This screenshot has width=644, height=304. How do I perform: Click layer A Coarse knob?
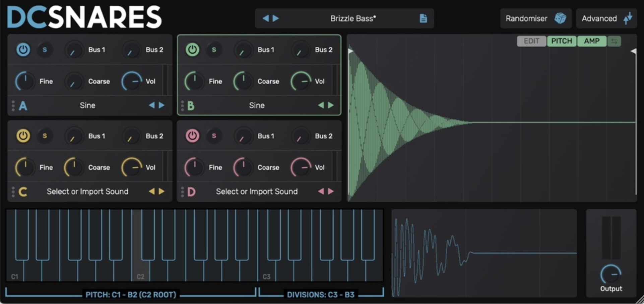coord(74,81)
